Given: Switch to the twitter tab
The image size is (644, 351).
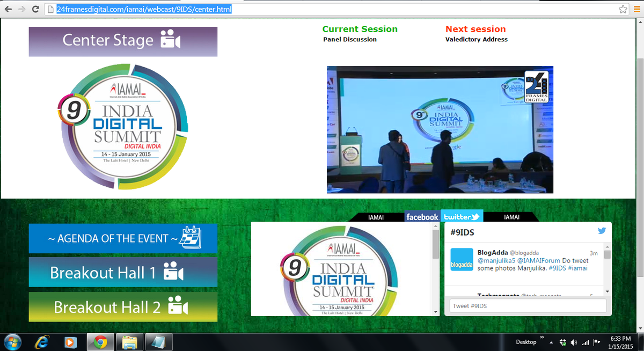Looking at the screenshot, I should pos(462,216).
